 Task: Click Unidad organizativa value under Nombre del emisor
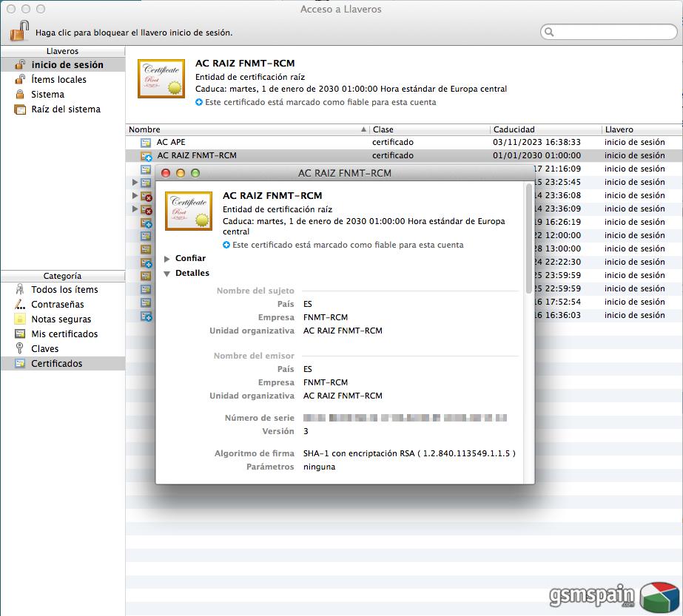(x=343, y=396)
